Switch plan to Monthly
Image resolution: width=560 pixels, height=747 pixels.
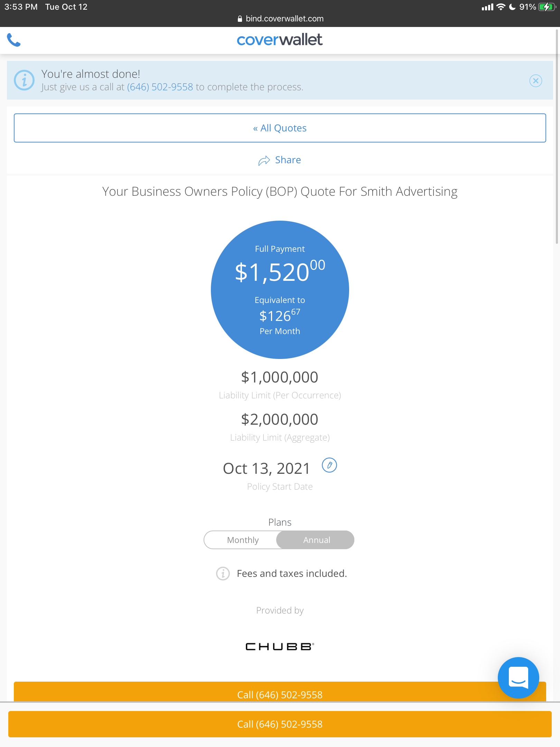tap(243, 540)
